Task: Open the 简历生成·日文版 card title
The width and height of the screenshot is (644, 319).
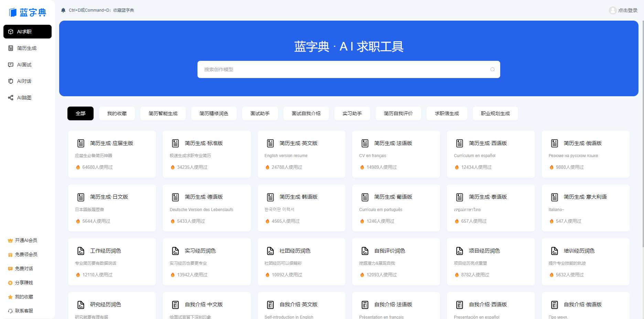Action: pyautogui.click(x=109, y=197)
